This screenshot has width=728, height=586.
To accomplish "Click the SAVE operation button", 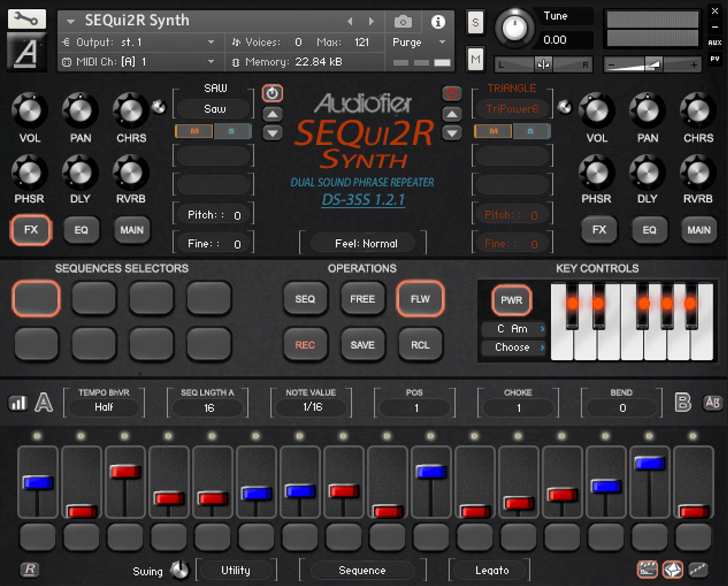I will (x=362, y=345).
